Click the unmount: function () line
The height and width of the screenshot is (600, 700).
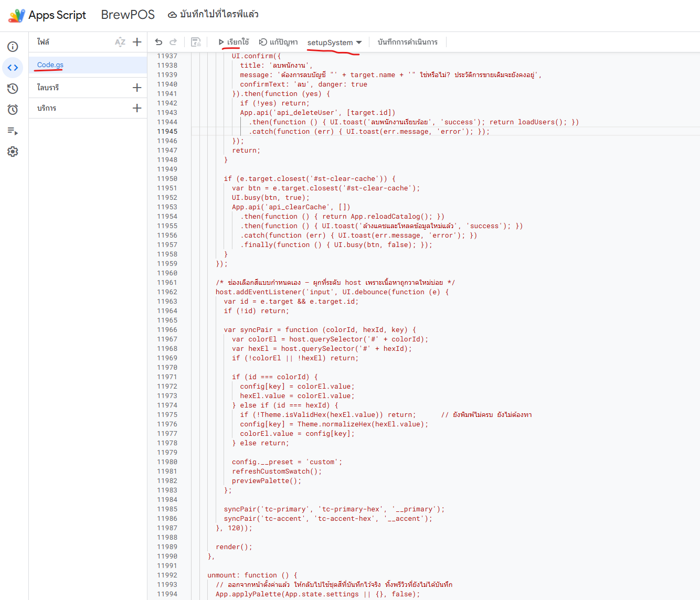point(252,575)
